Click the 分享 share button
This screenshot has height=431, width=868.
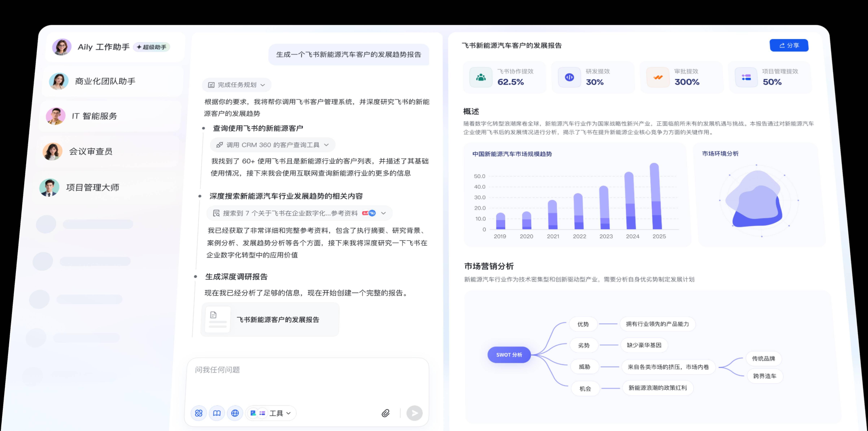click(789, 45)
